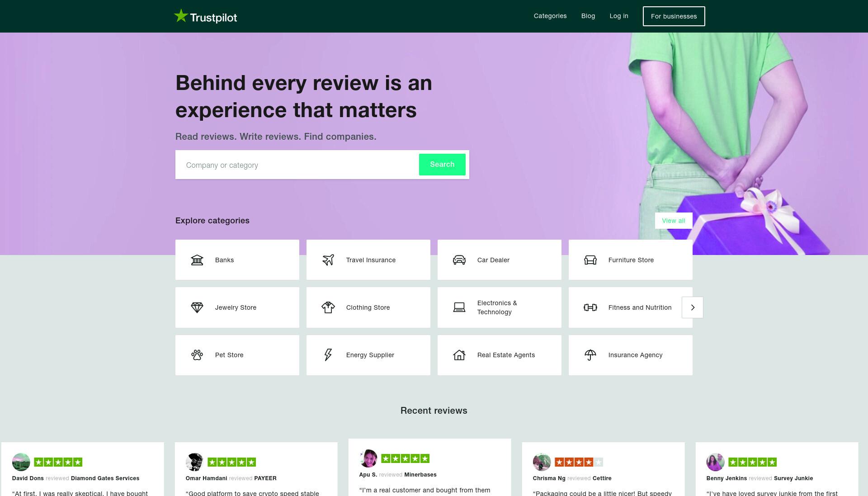Click the View all categories button
The height and width of the screenshot is (496, 868).
(674, 221)
